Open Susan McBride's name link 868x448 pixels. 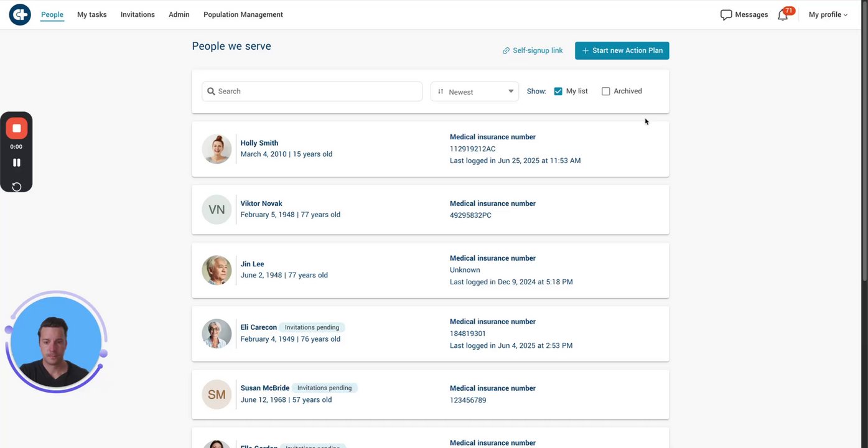coord(265,388)
